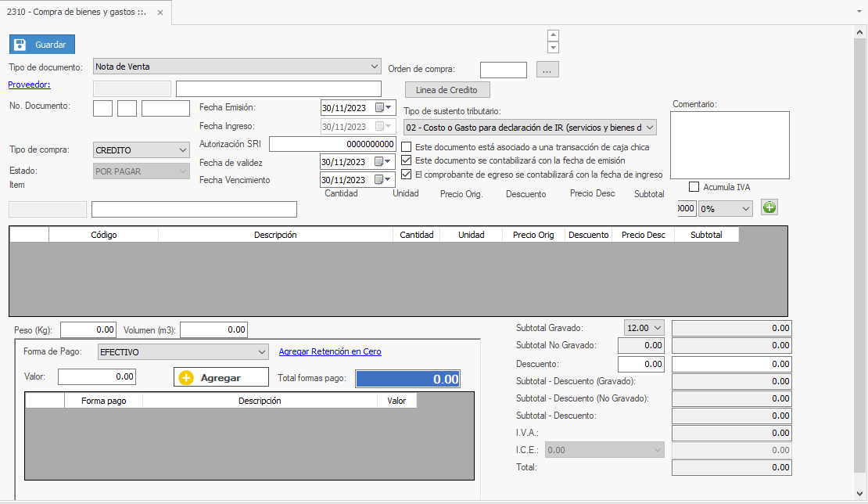
Task: Click the Autorización SRI input field
Action: (x=332, y=144)
